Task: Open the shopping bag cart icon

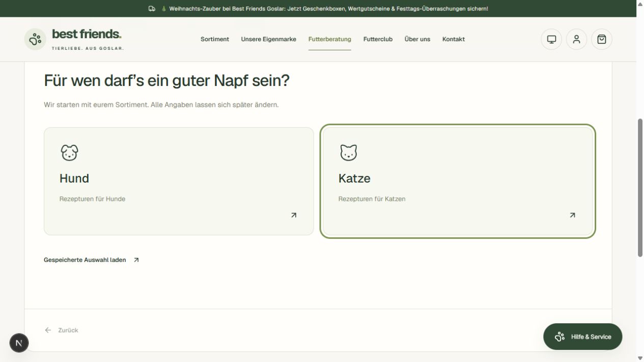Action: 602,39
